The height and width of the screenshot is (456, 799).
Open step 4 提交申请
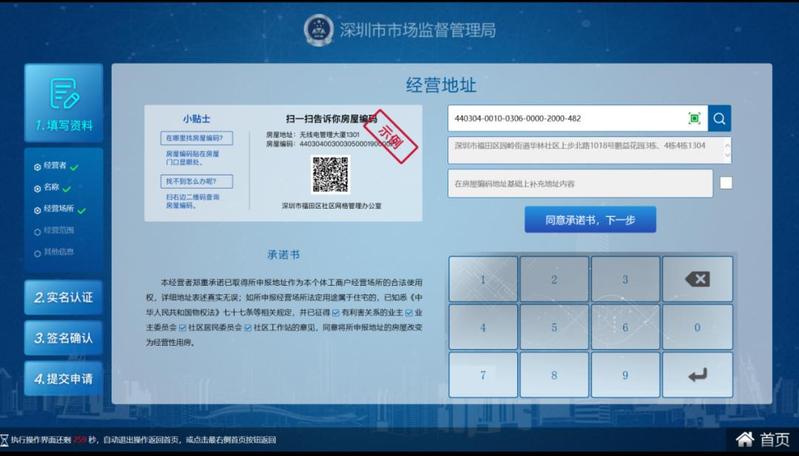pyautogui.click(x=64, y=379)
